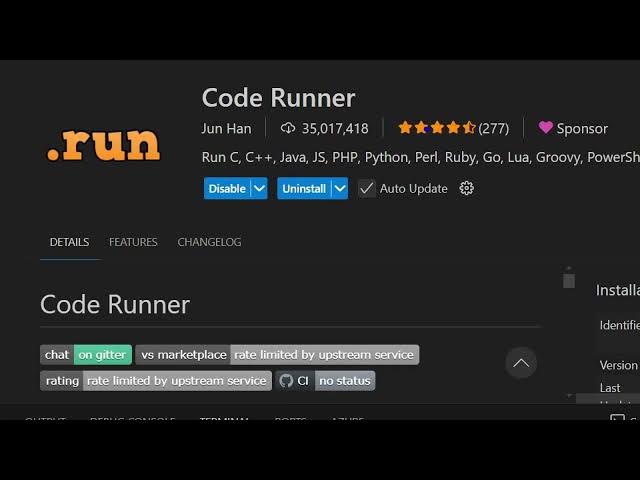This screenshot has height=480, width=640.
Task: Click the GitHub CI badge icon
Action: click(286, 381)
